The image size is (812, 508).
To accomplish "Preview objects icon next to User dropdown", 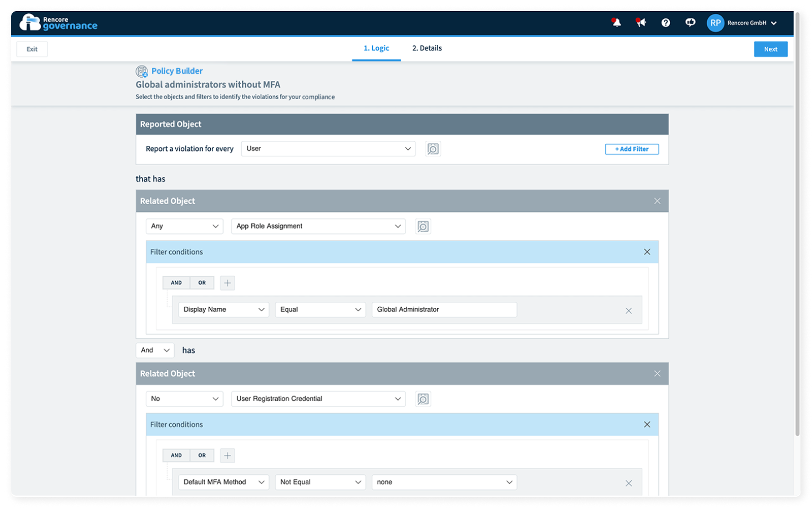I will 433,149.
